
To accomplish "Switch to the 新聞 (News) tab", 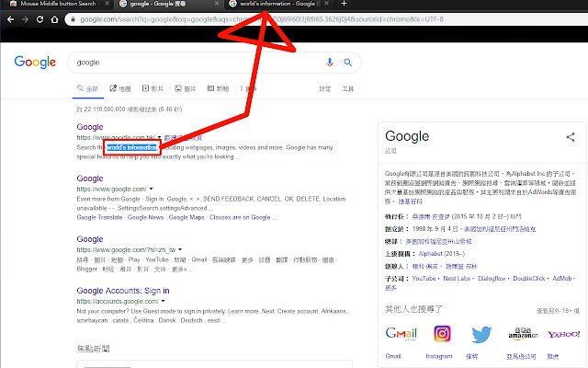I will click(218, 88).
